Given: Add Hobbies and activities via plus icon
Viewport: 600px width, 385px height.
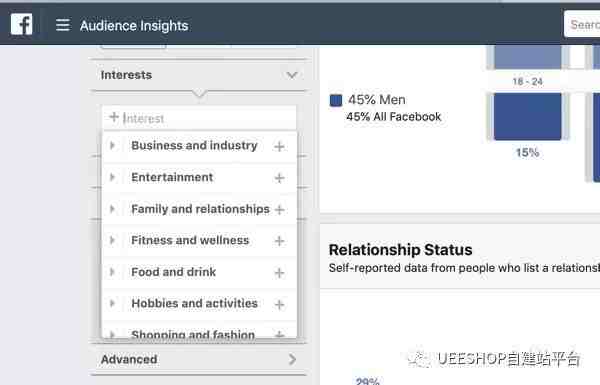Looking at the screenshot, I should tap(279, 305).
